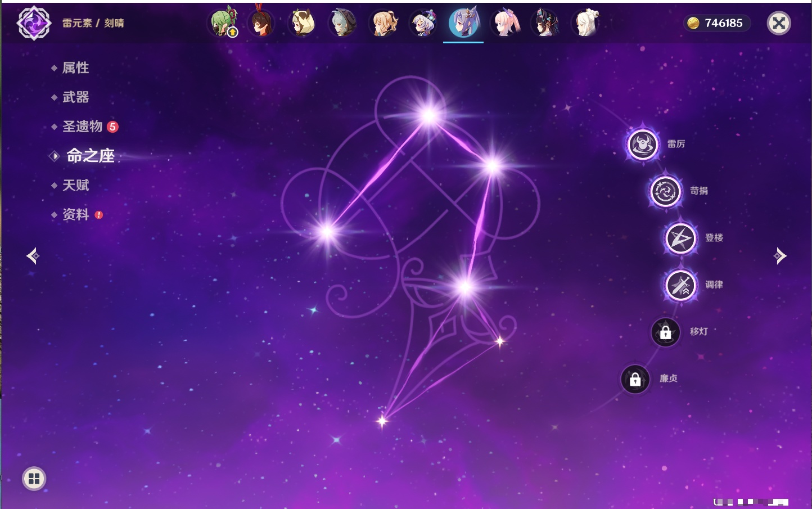Click the 廉贞 label text
Screen dimensions: 812x509
point(669,379)
